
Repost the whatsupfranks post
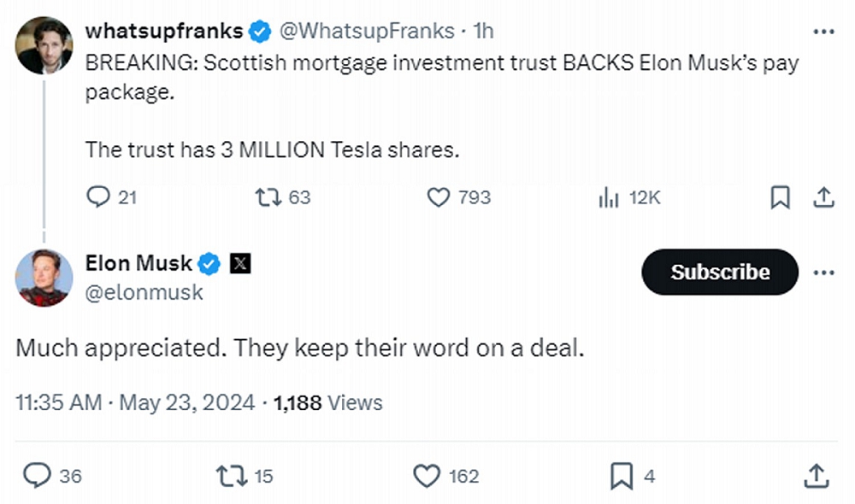coord(268,197)
